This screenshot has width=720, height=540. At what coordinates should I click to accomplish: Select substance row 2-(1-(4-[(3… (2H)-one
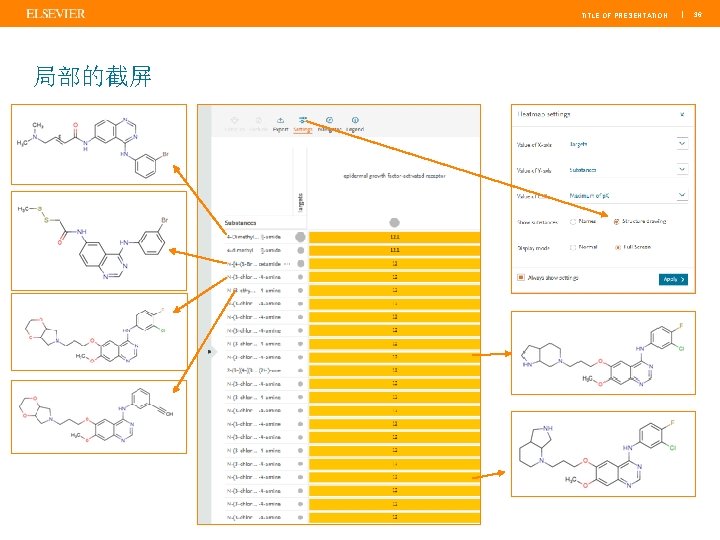(x=253, y=370)
